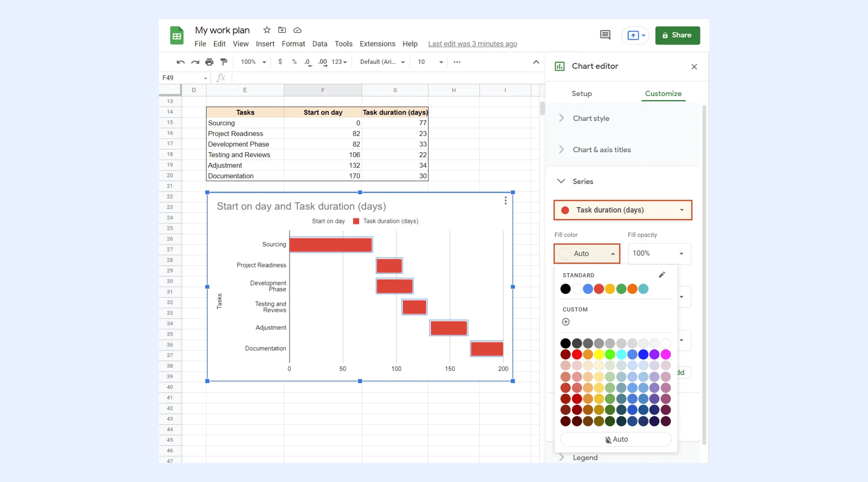The image size is (868, 482).
Task: Open chart three-dot options menu
Action: point(506,200)
